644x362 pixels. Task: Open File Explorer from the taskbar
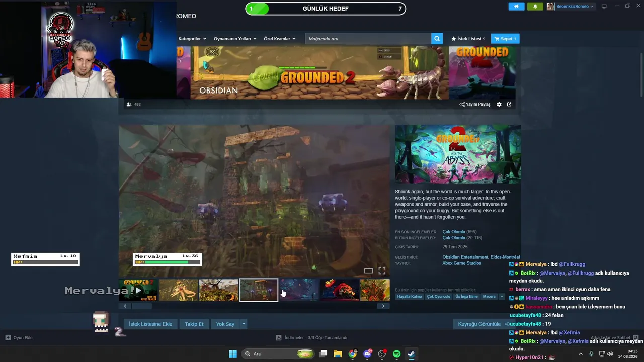click(x=338, y=354)
